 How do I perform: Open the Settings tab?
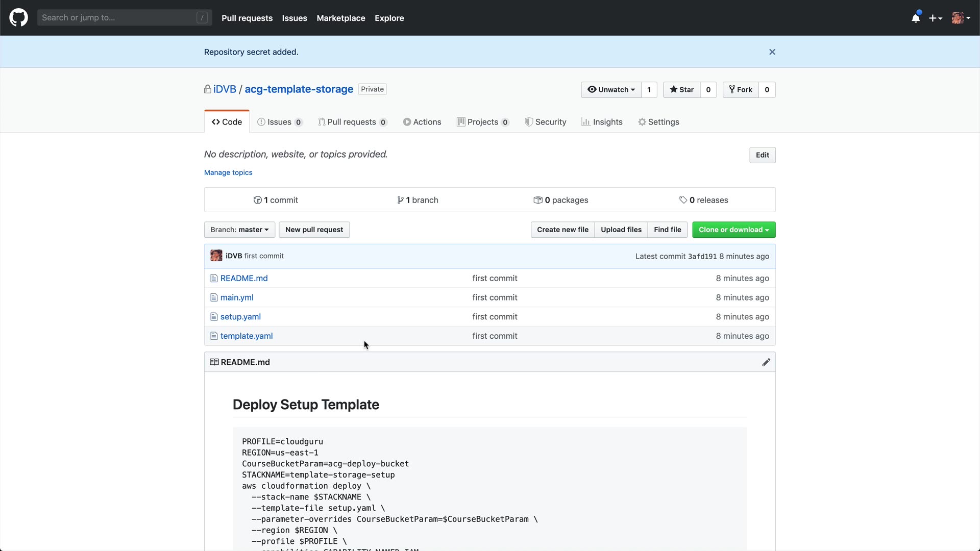[658, 122]
